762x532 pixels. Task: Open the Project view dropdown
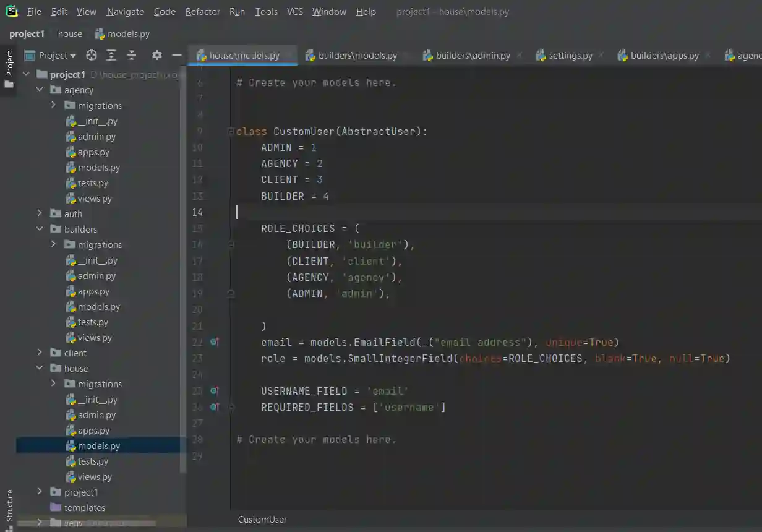[x=57, y=55]
